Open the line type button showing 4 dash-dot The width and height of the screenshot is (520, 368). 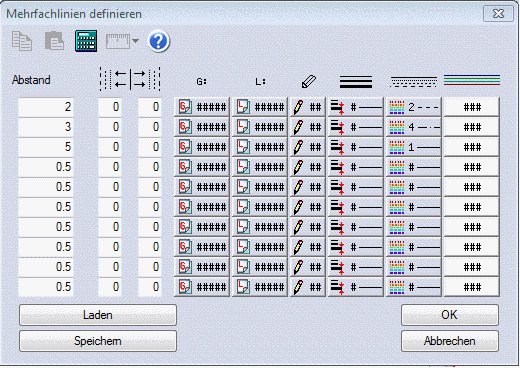pos(414,127)
